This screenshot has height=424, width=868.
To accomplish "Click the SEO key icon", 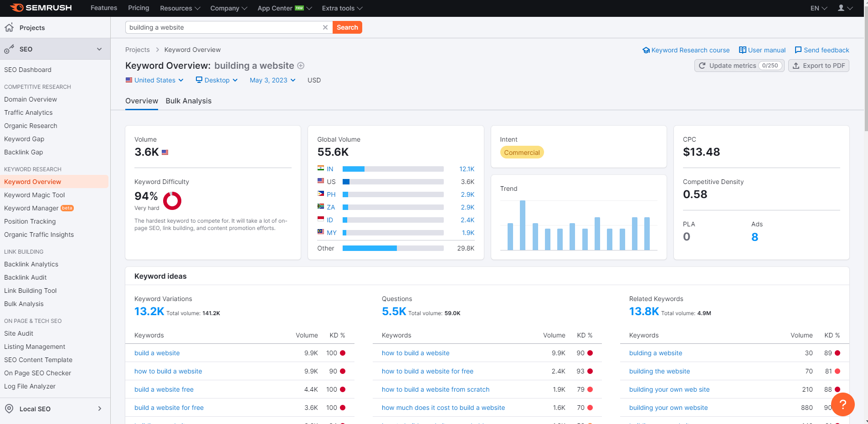I will pos(9,49).
